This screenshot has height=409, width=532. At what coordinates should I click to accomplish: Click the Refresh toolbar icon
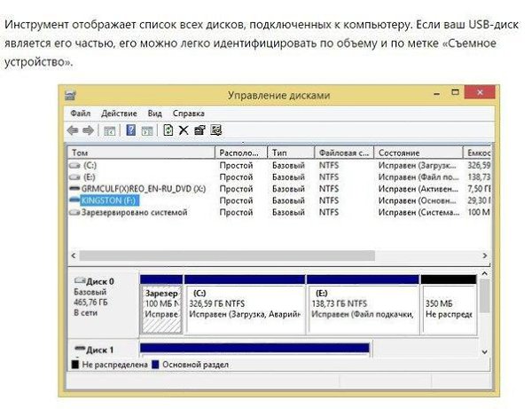click(x=168, y=130)
